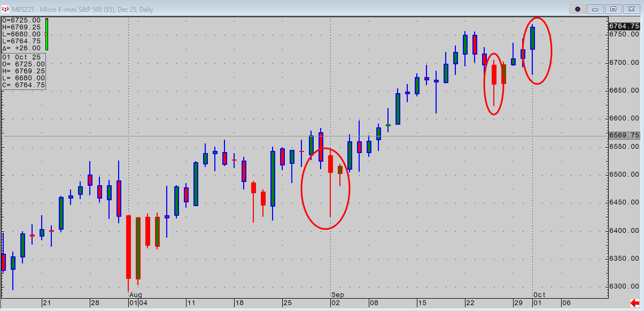Click the 6300.00 price scale label
The height and width of the screenshot is (311, 644).
coord(624,286)
